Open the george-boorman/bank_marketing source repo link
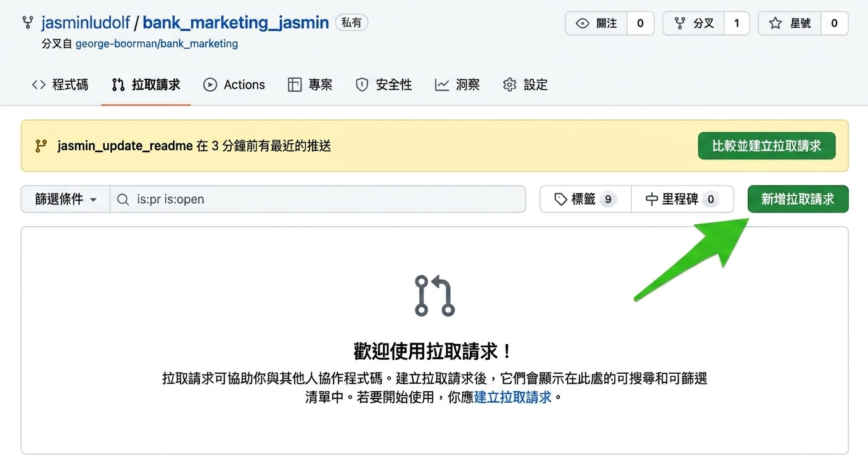The height and width of the screenshot is (473, 868). pyautogui.click(x=157, y=44)
